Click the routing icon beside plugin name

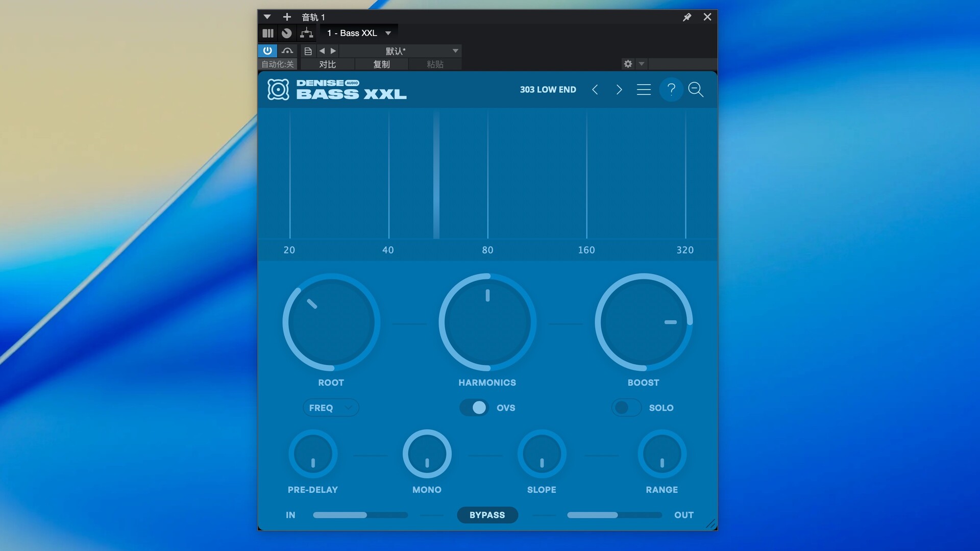(x=306, y=33)
